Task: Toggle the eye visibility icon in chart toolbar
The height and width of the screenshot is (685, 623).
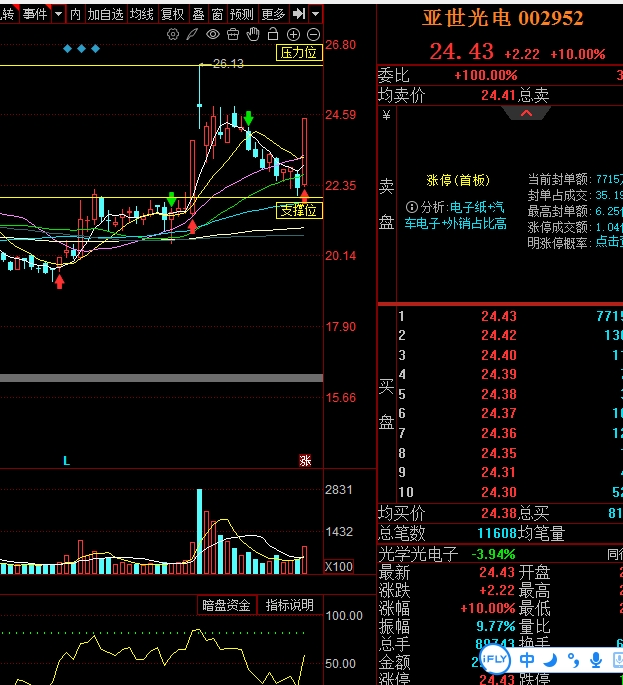Action: pos(213,35)
